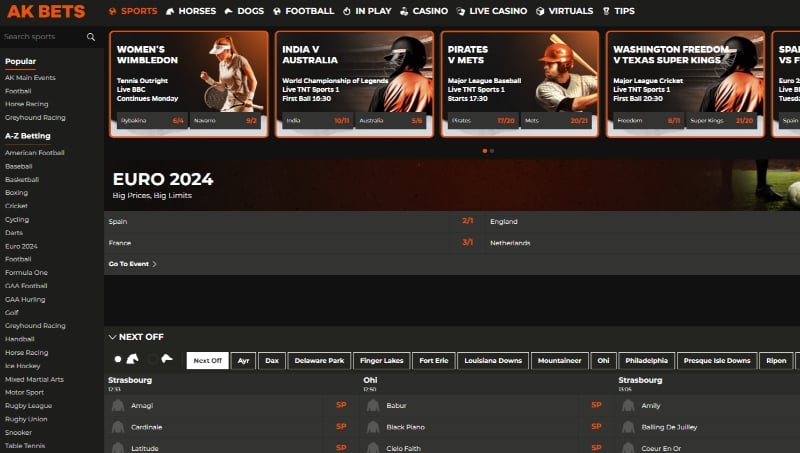The width and height of the screenshot is (800, 453).
Task: Select the Philadelphia tab
Action: (x=646, y=361)
